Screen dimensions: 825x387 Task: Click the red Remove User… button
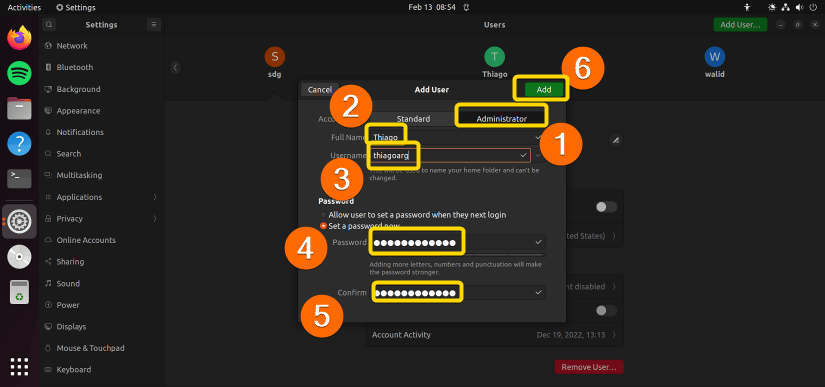click(589, 367)
